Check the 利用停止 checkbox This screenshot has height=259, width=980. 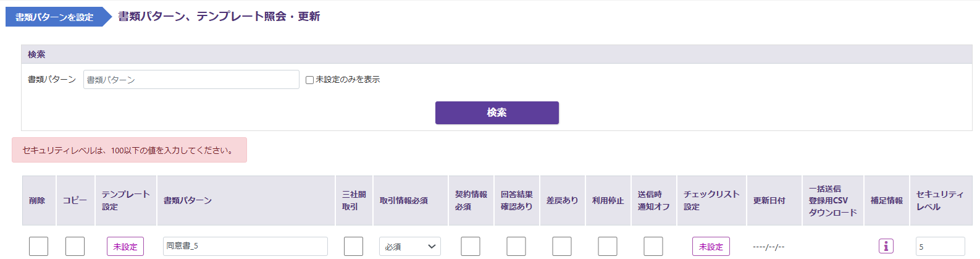(x=607, y=246)
